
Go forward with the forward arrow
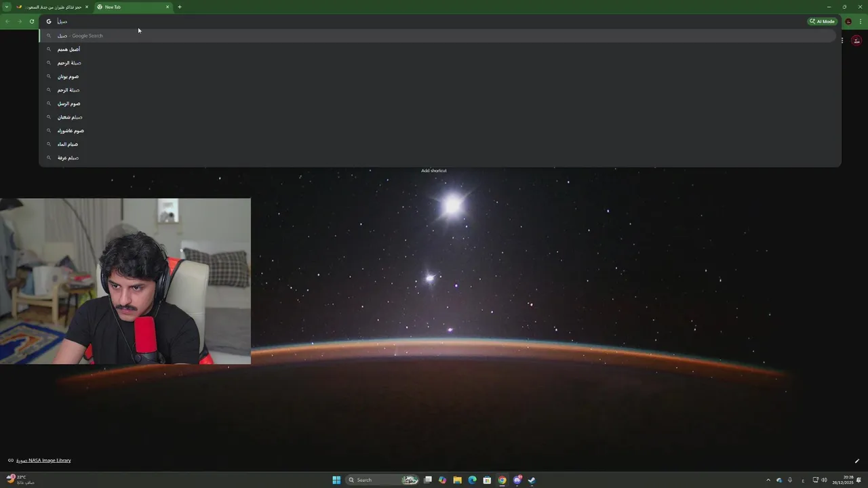point(20,21)
